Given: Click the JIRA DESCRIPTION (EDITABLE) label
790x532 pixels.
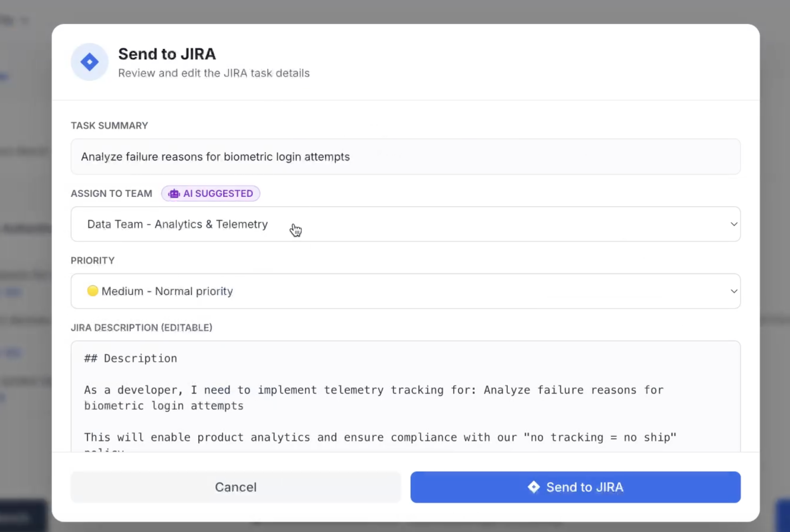Looking at the screenshot, I should click(141, 328).
